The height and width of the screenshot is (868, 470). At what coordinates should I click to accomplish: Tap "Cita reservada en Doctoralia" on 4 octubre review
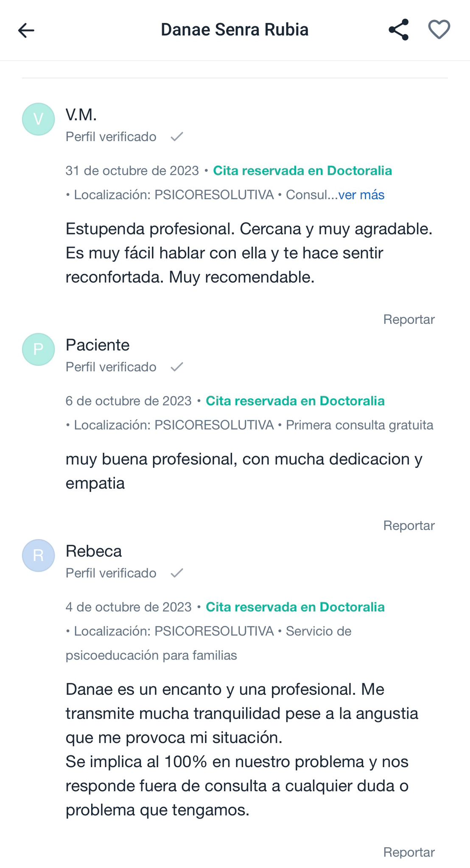295,607
